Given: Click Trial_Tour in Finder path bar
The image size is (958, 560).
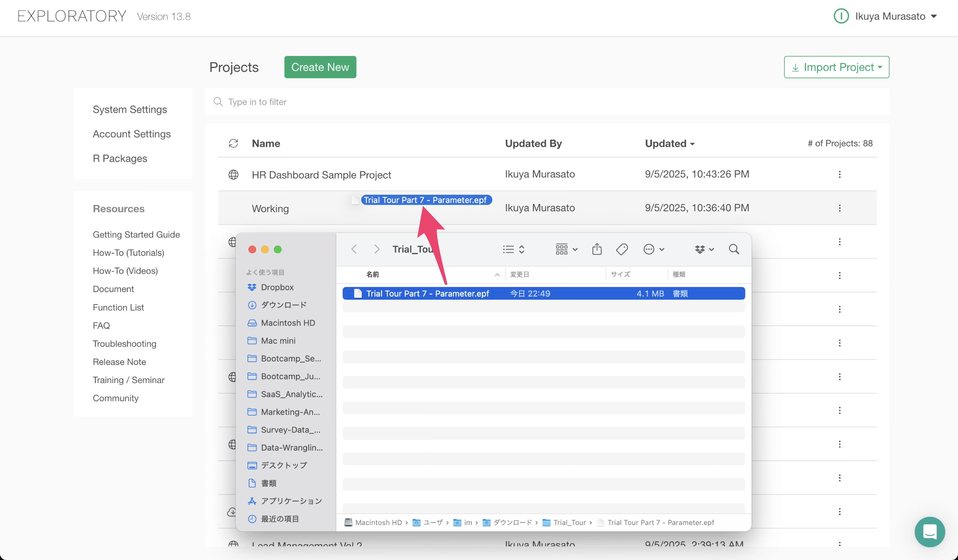Looking at the screenshot, I should coord(564,522).
